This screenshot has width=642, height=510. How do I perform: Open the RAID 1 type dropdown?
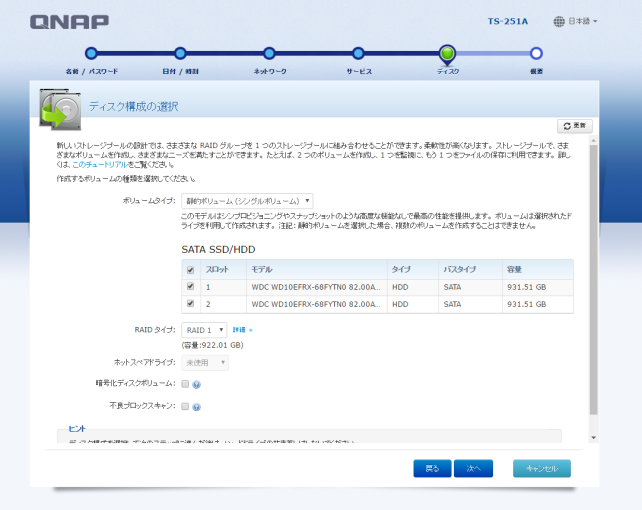click(x=204, y=330)
